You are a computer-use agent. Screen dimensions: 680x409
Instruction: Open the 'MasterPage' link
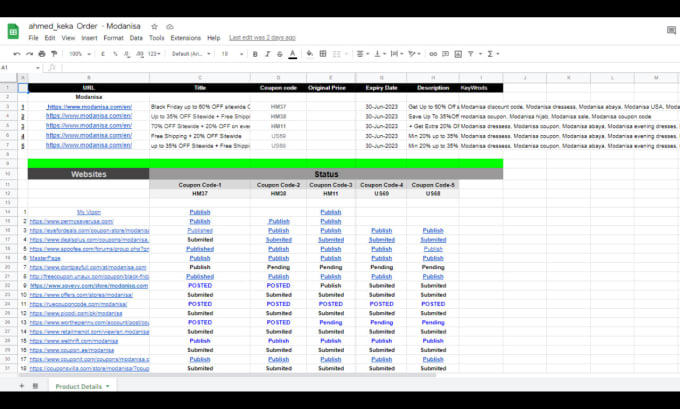[45, 258]
